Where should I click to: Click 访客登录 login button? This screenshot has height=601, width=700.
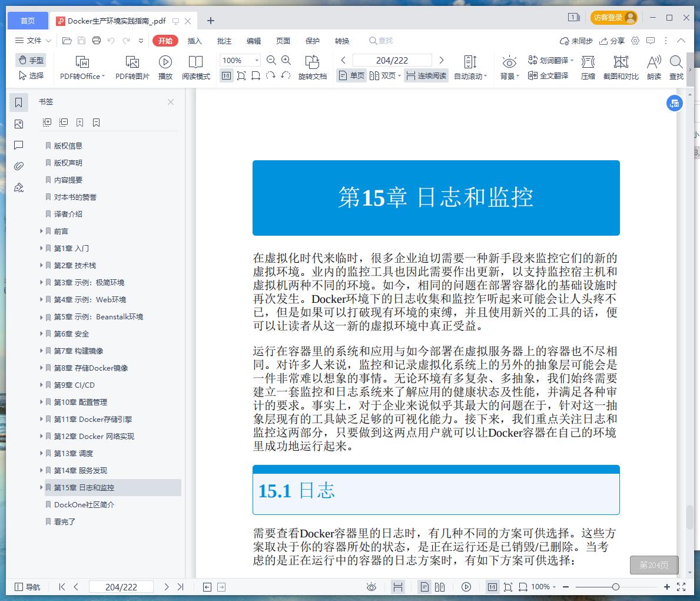pyautogui.click(x=614, y=18)
